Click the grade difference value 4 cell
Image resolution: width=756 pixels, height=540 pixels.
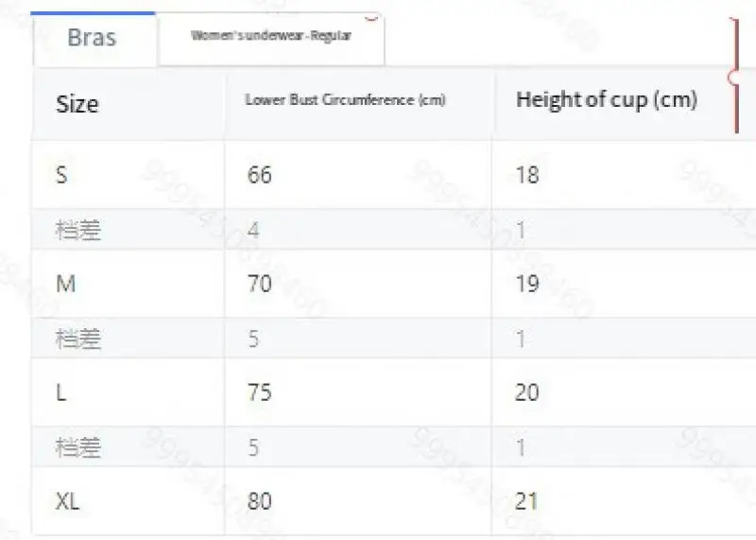(253, 230)
